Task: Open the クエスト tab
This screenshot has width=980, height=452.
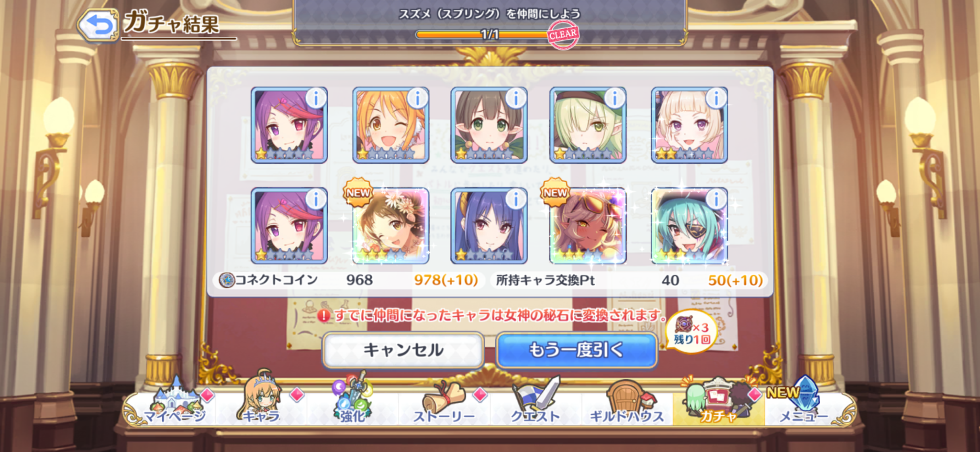Action: [x=535, y=404]
